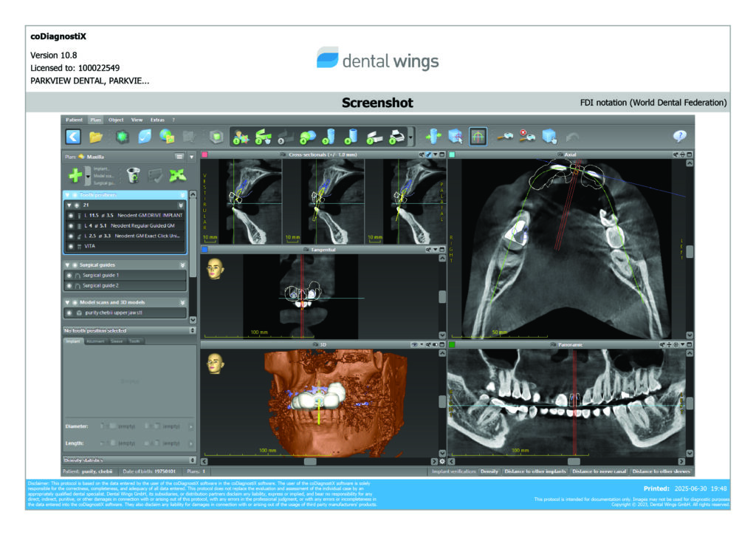Image resolution: width=756 pixels, height=535 pixels.
Task: Toggle visibility of VITA tooth row
Action: [71, 247]
